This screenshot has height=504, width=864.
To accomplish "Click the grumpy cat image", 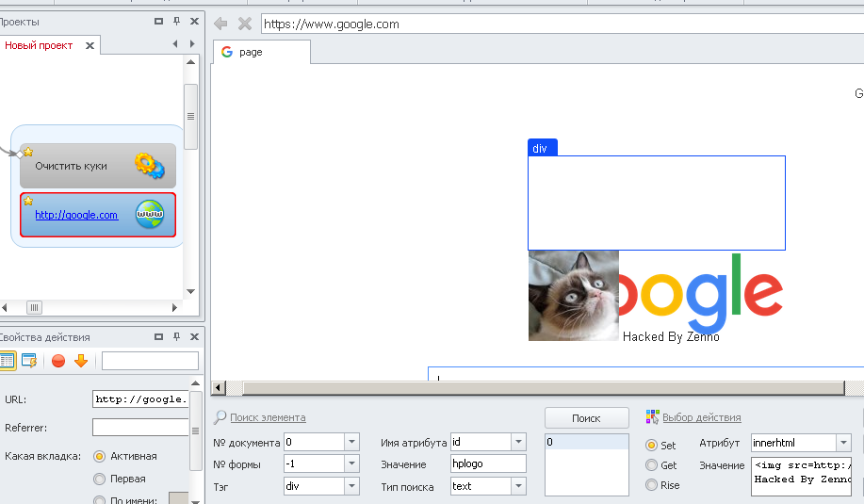I will click(574, 296).
